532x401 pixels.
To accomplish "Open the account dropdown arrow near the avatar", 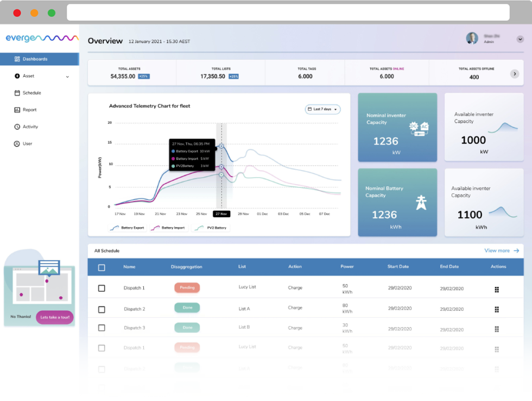I will point(520,40).
